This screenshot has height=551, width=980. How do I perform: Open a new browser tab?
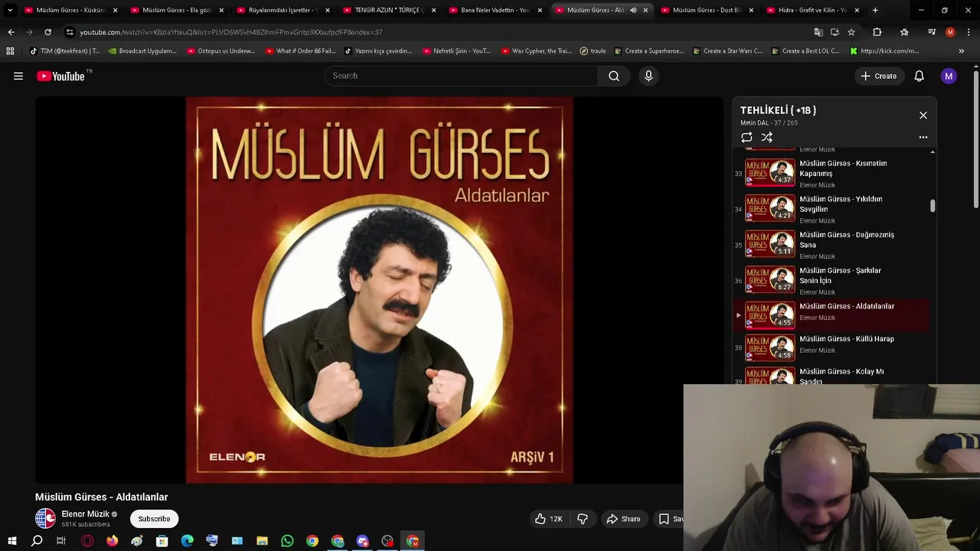[875, 10]
